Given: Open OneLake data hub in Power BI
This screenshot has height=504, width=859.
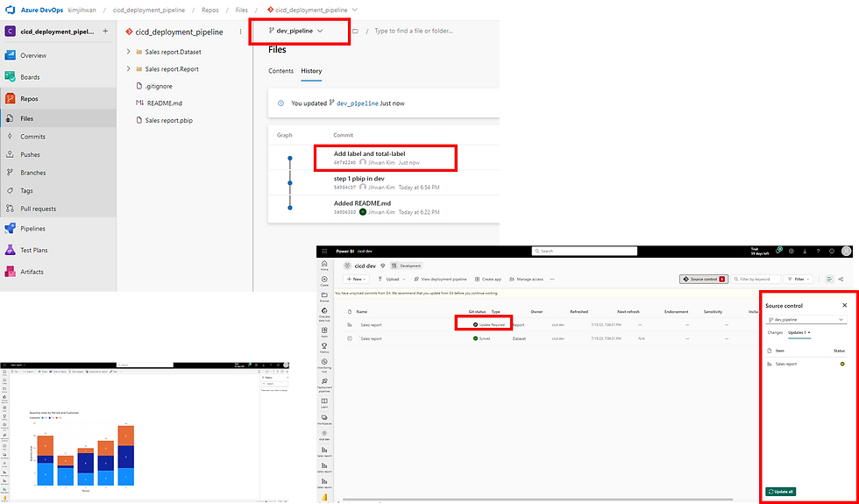Looking at the screenshot, I should [x=324, y=314].
